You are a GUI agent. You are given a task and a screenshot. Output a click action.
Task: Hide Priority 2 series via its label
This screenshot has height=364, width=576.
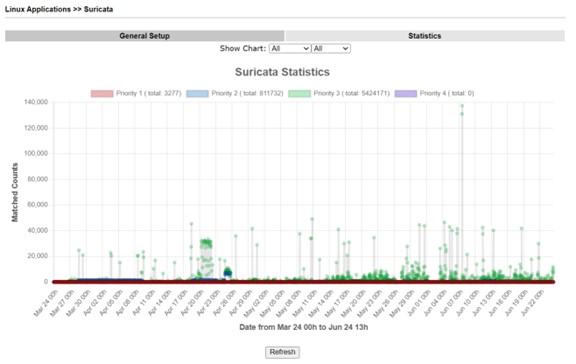point(247,93)
